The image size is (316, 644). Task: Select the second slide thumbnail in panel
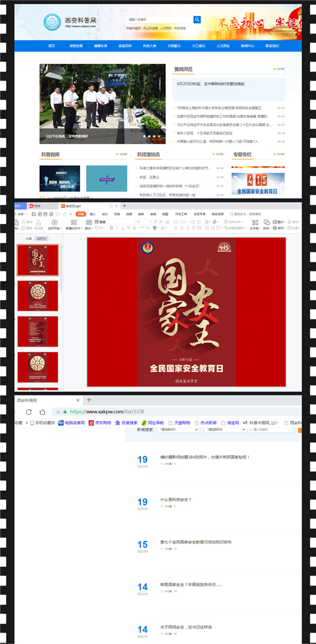(x=37, y=295)
